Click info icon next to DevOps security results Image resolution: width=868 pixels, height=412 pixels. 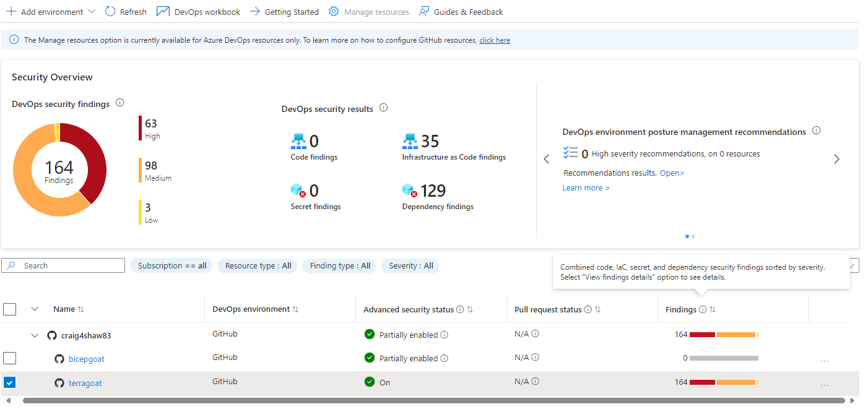coord(383,108)
